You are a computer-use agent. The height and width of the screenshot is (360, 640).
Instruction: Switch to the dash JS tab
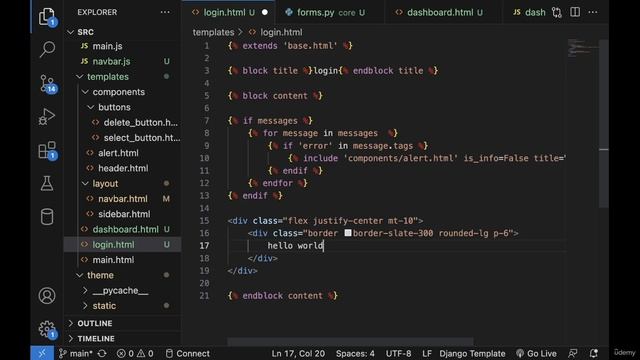529,13
